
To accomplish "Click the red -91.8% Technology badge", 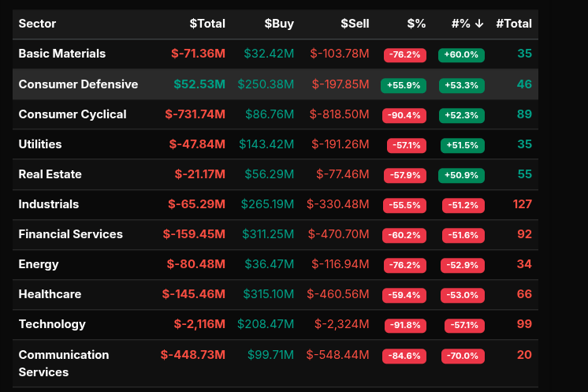I will (x=403, y=325).
